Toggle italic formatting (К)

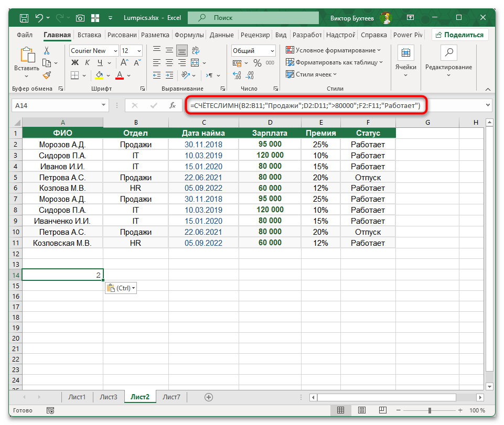tap(88, 63)
